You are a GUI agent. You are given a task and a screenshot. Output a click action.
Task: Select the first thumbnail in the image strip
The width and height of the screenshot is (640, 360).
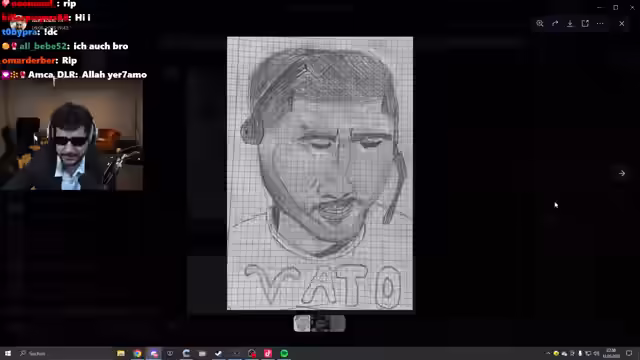point(302,324)
